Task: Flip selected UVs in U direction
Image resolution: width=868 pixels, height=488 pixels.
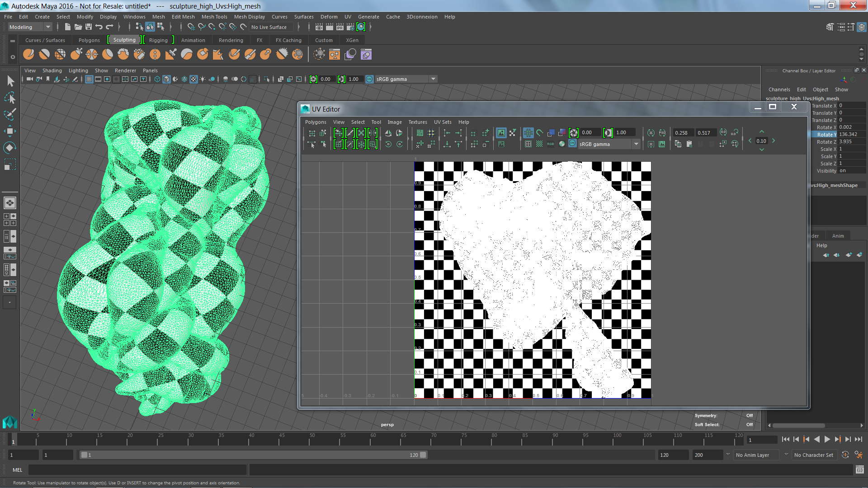Action: coord(388,133)
